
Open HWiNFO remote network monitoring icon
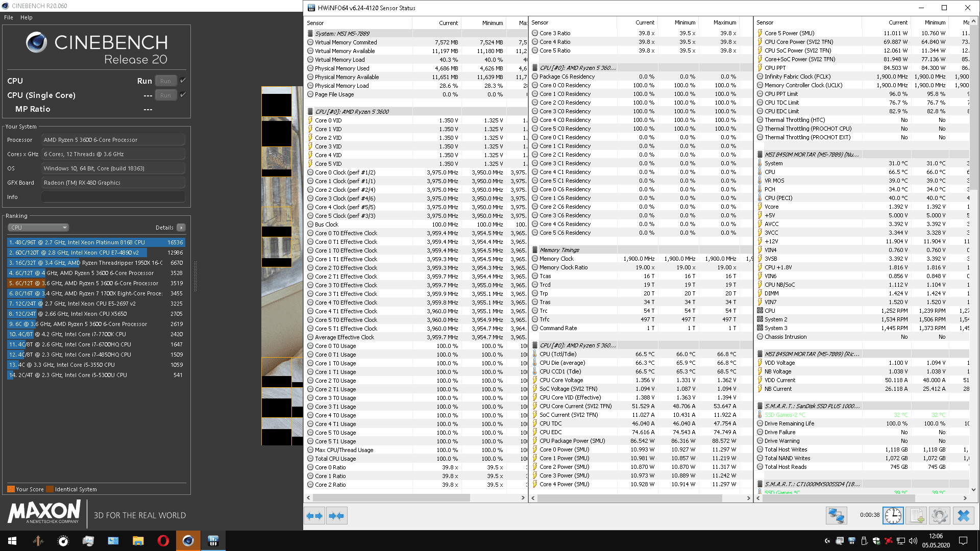point(837,516)
